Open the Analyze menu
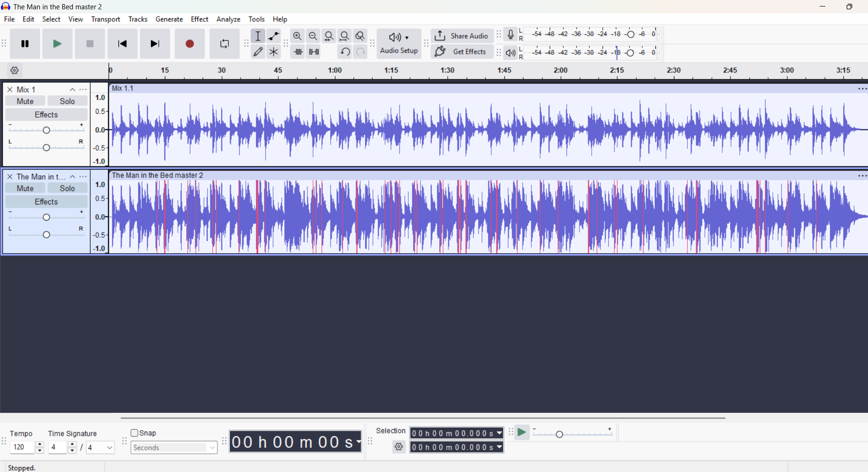 [228, 19]
